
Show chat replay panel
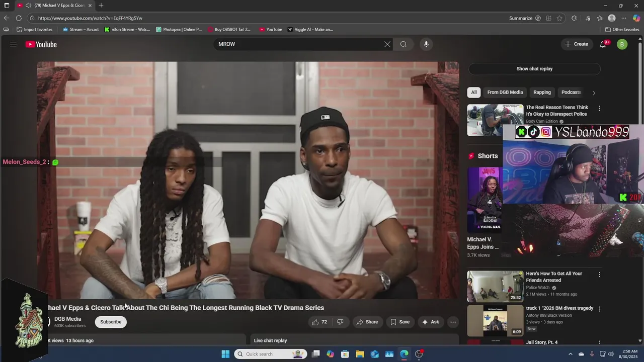tap(534, 69)
